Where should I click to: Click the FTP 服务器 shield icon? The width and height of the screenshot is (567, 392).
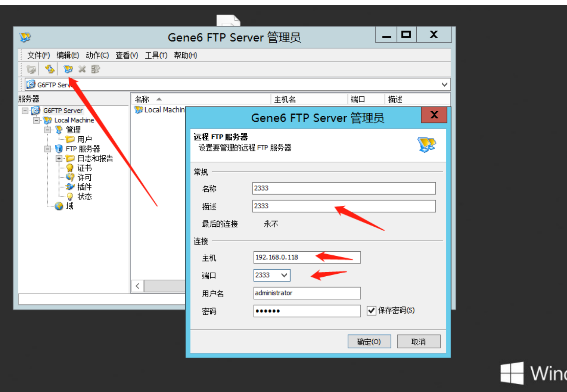point(59,149)
